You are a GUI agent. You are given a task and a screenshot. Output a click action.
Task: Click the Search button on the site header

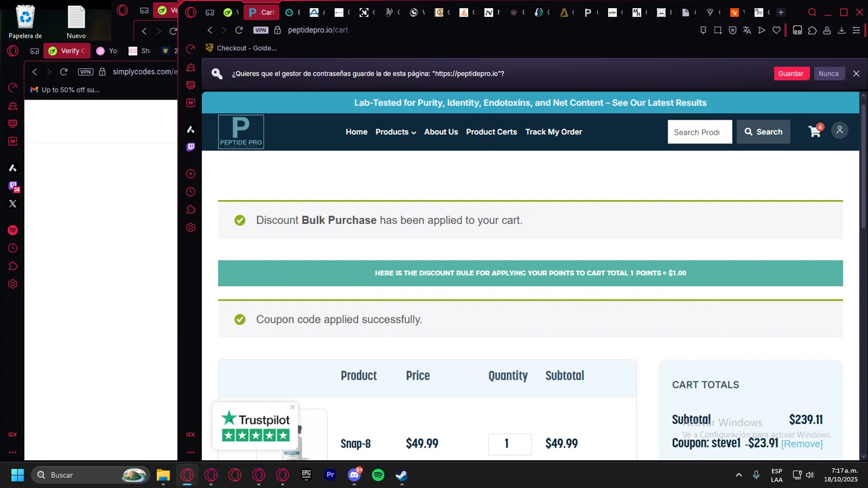click(x=763, y=132)
